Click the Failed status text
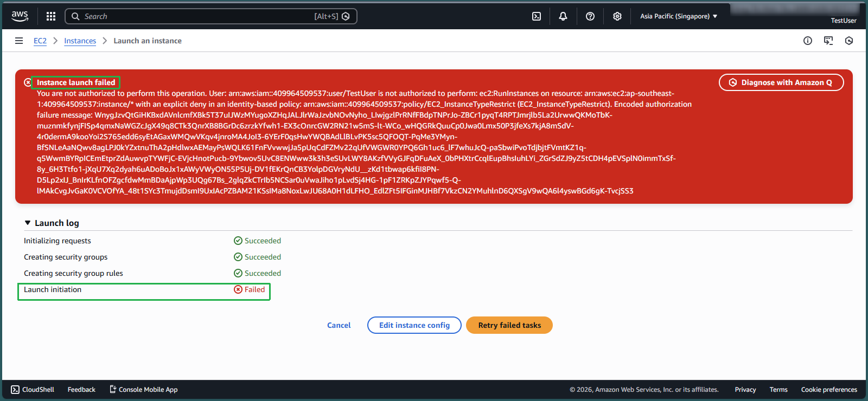The height and width of the screenshot is (401, 868). [x=254, y=289]
